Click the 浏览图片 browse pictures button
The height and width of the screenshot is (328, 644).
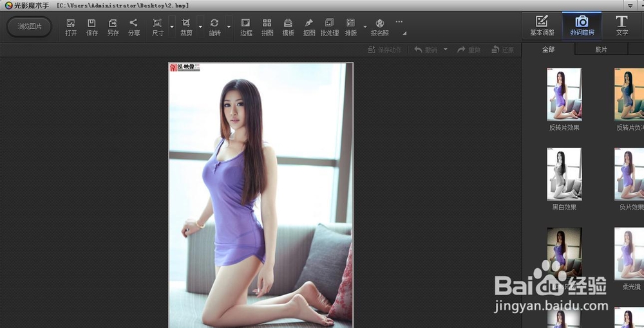pos(30,26)
